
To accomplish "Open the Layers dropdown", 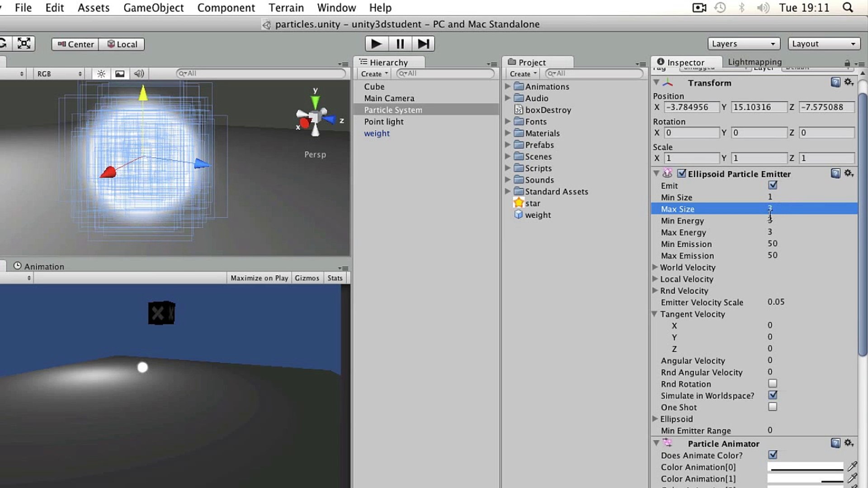I will pyautogui.click(x=743, y=44).
